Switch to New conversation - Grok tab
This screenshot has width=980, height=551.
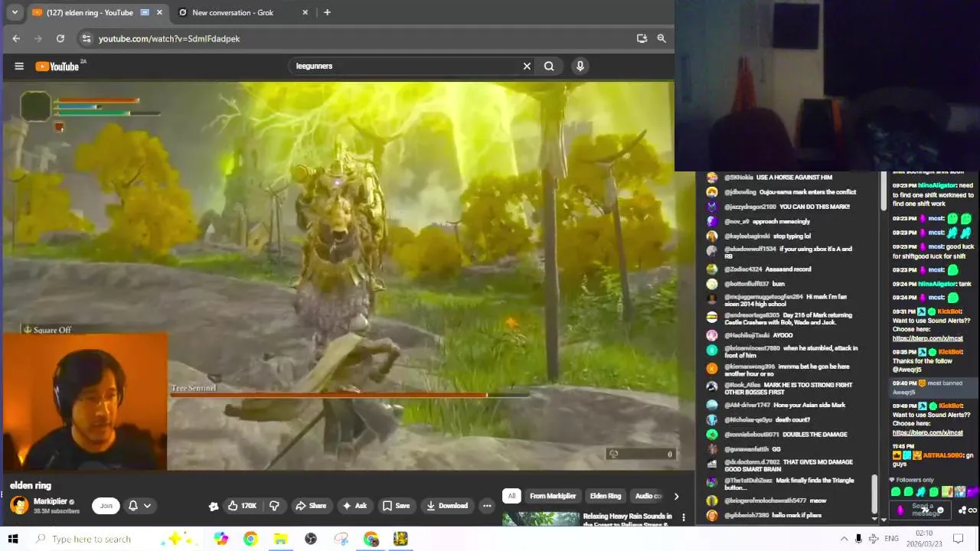point(233,12)
